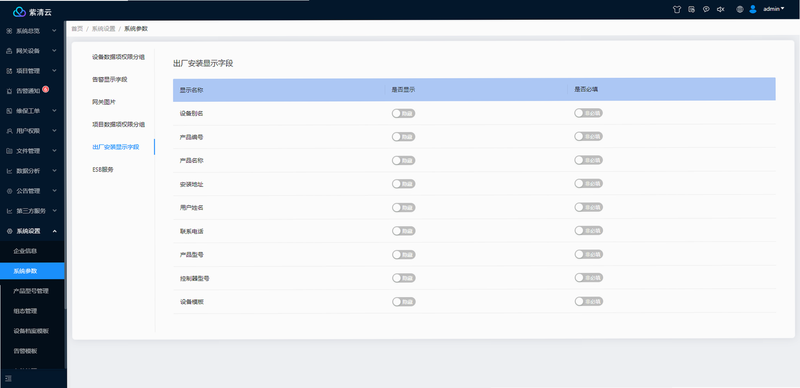Click the red badge on 告警通知

45,89
